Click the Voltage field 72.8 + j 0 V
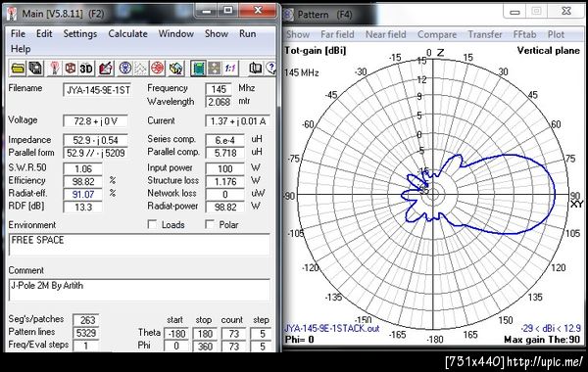 click(x=96, y=121)
